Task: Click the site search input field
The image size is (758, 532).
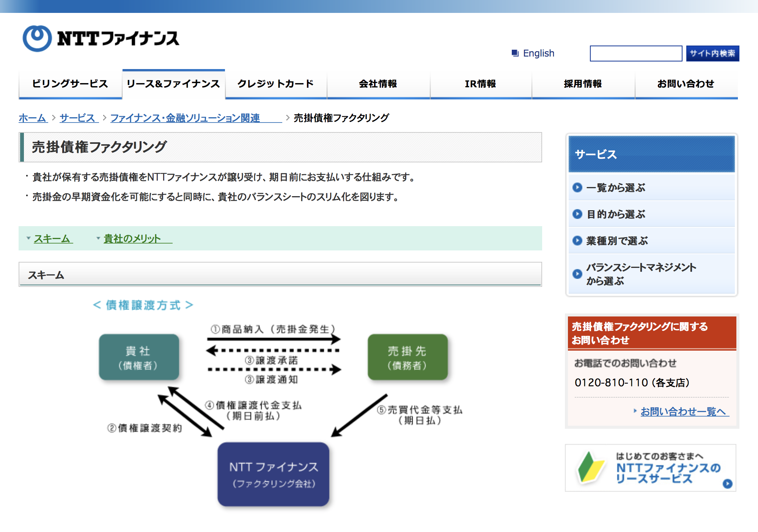Action: point(636,54)
